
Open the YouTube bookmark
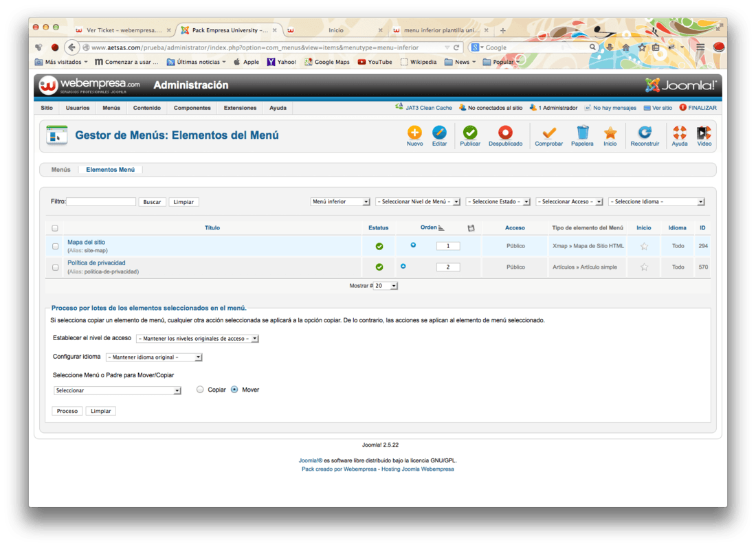click(x=375, y=62)
